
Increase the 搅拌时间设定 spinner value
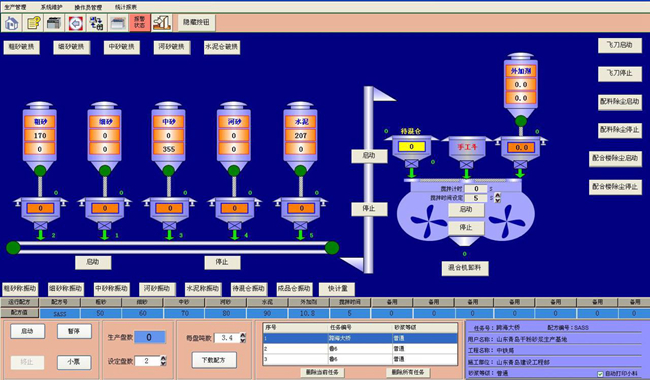pos(498,196)
